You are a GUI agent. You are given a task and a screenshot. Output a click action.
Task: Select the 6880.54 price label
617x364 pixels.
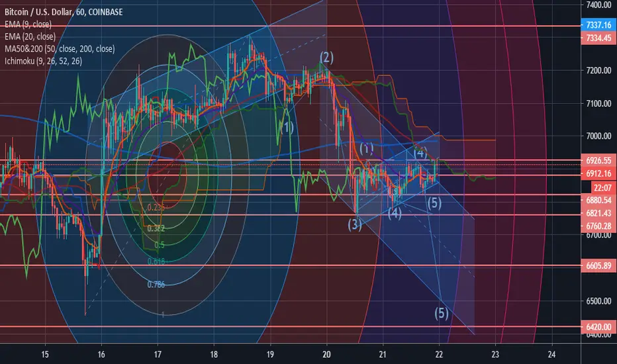tap(598, 201)
